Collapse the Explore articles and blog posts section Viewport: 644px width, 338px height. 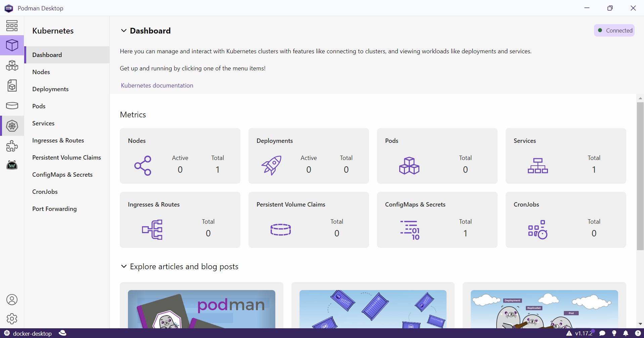coord(124,266)
